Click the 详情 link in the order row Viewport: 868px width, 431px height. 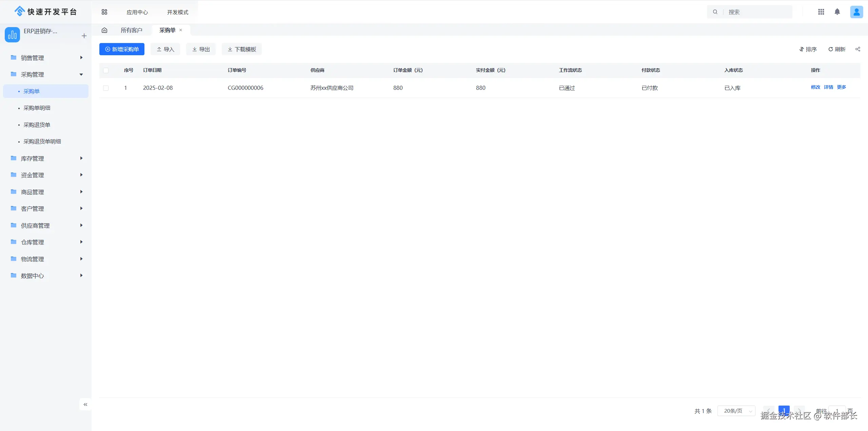(x=828, y=87)
